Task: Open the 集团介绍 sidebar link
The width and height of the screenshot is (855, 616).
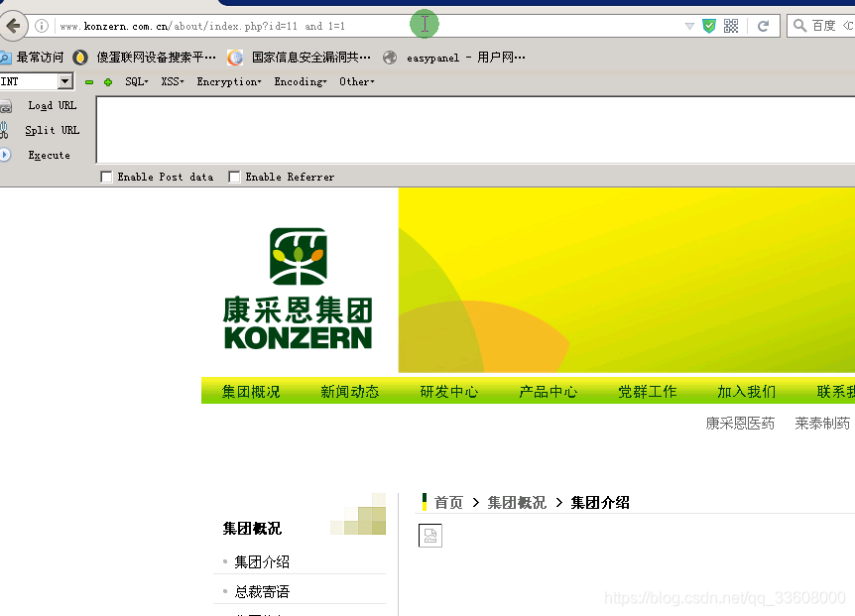Action: 262,560
